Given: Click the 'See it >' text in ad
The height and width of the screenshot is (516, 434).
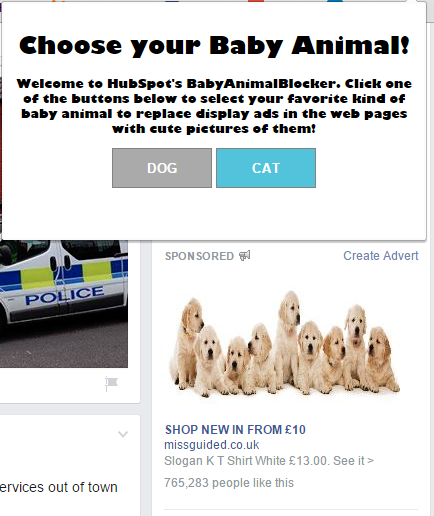Looking at the screenshot, I should pyautogui.click(x=353, y=461).
